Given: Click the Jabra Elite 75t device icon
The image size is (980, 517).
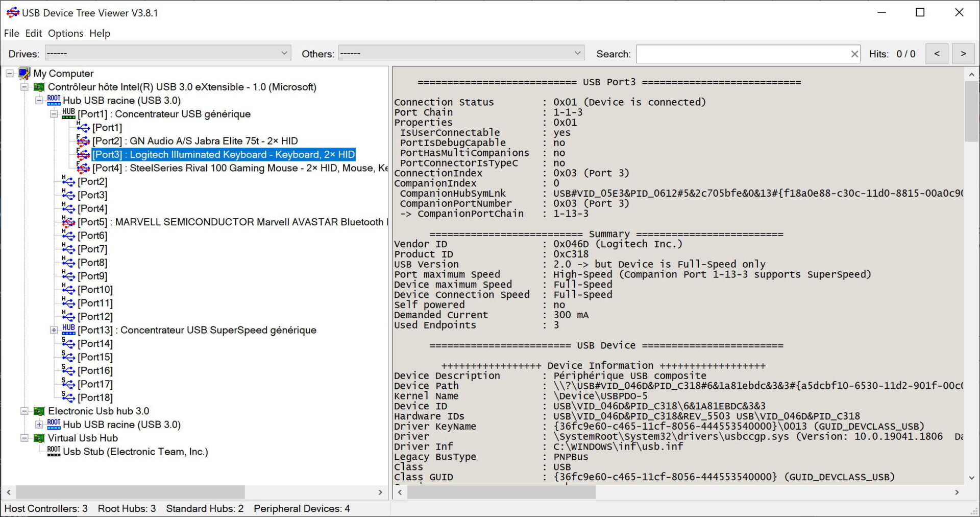Looking at the screenshot, I should point(83,141).
